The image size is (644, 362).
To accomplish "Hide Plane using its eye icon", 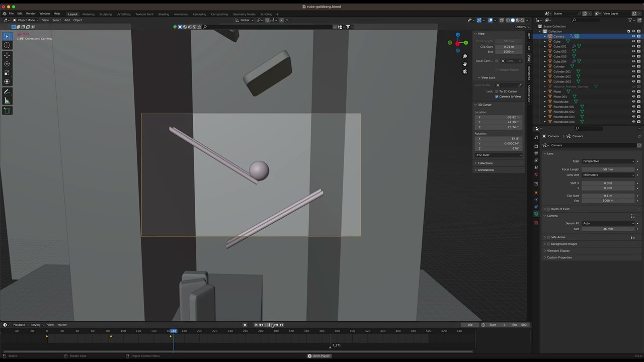I will [633, 92].
